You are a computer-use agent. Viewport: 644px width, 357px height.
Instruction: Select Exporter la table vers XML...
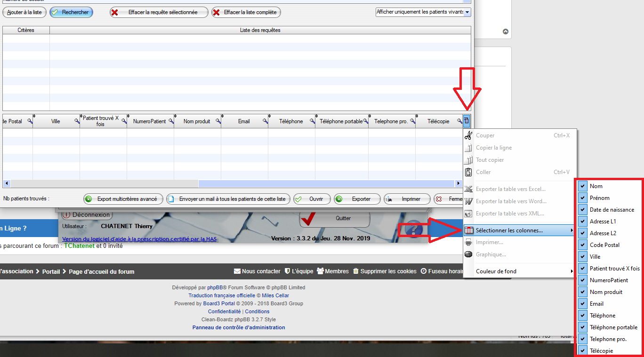[x=520, y=214]
